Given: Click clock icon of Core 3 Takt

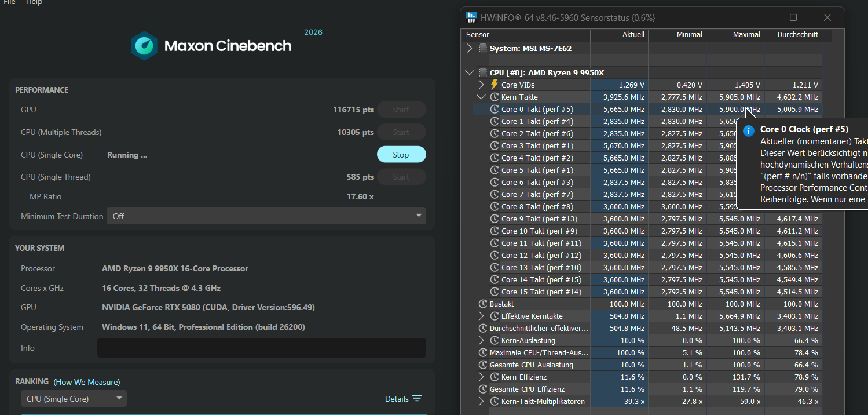Looking at the screenshot, I should click(x=495, y=145).
